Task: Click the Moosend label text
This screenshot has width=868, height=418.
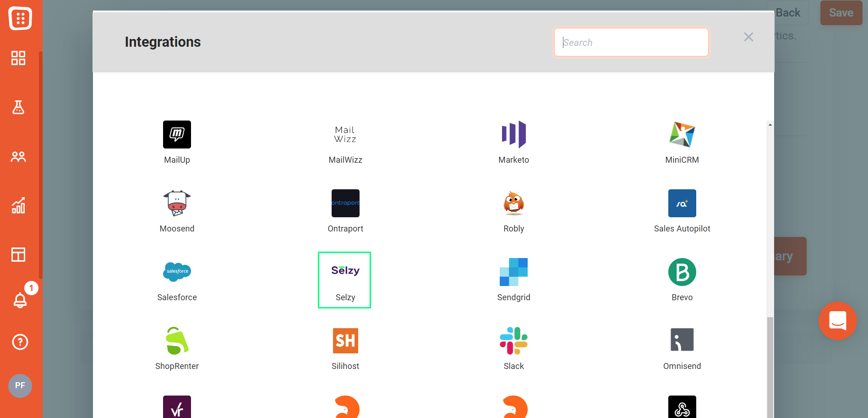Action: pos(177,229)
